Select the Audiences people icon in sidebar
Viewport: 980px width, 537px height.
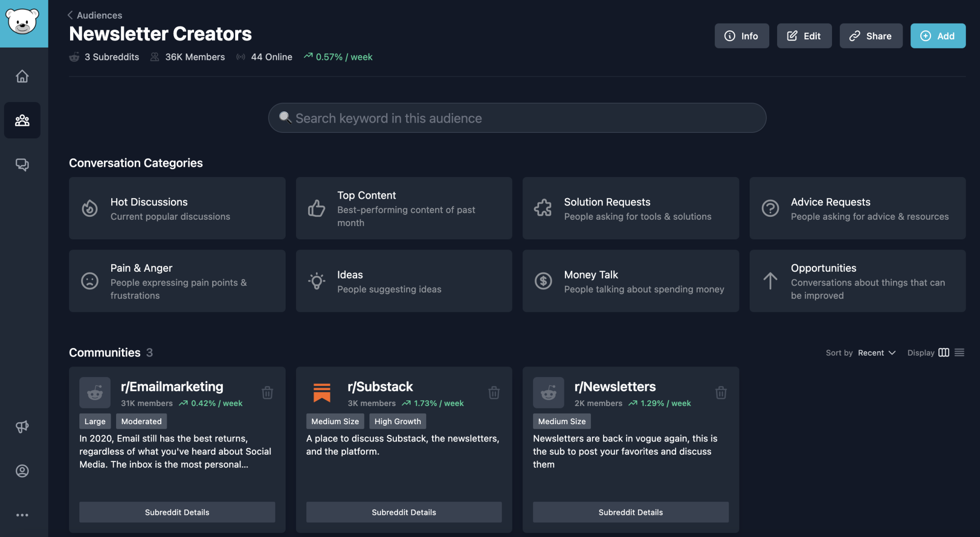coord(22,120)
